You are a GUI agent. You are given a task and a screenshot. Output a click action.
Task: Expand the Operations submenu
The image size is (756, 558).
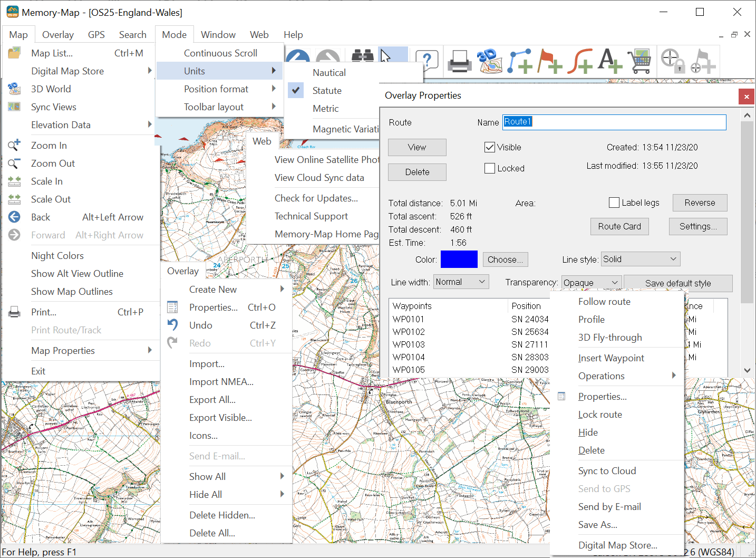coord(617,376)
